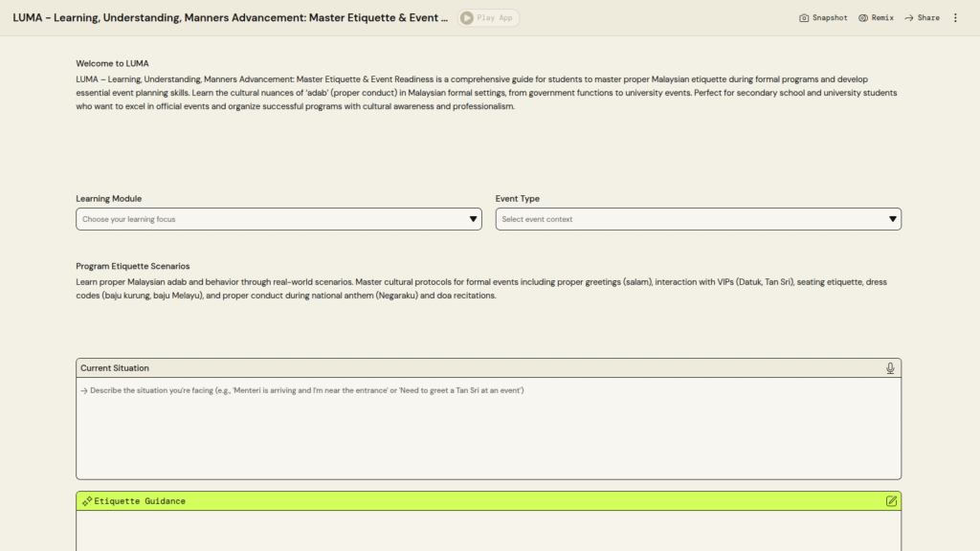
Task: Open the three-dot more options menu
Action: 955,18
